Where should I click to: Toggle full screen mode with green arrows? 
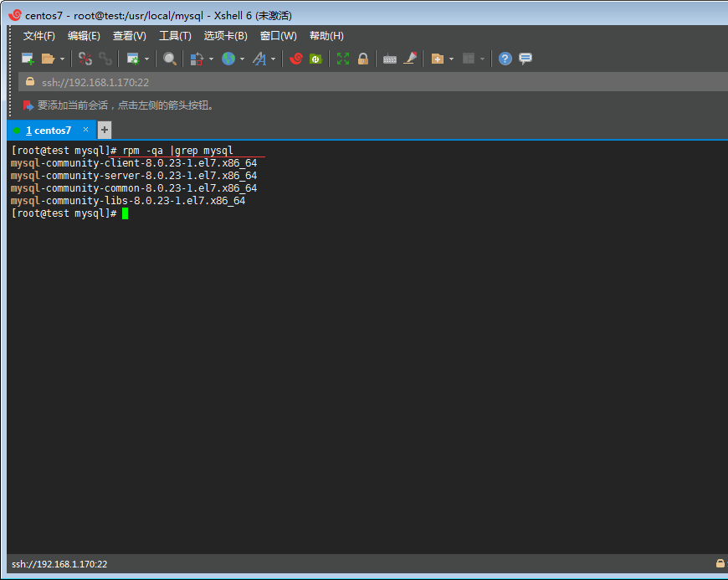(x=343, y=59)
